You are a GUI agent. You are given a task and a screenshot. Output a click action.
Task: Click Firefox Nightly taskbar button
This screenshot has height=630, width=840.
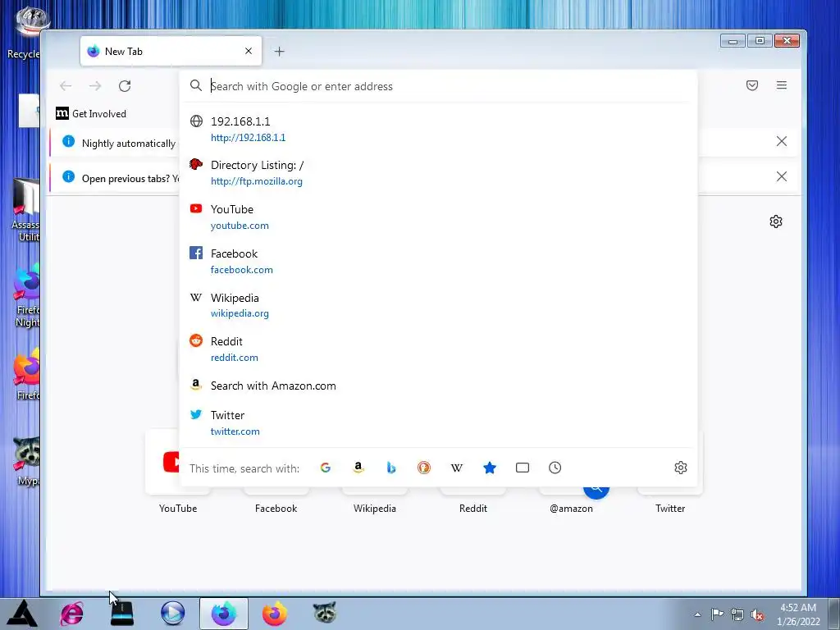point(224,614)
